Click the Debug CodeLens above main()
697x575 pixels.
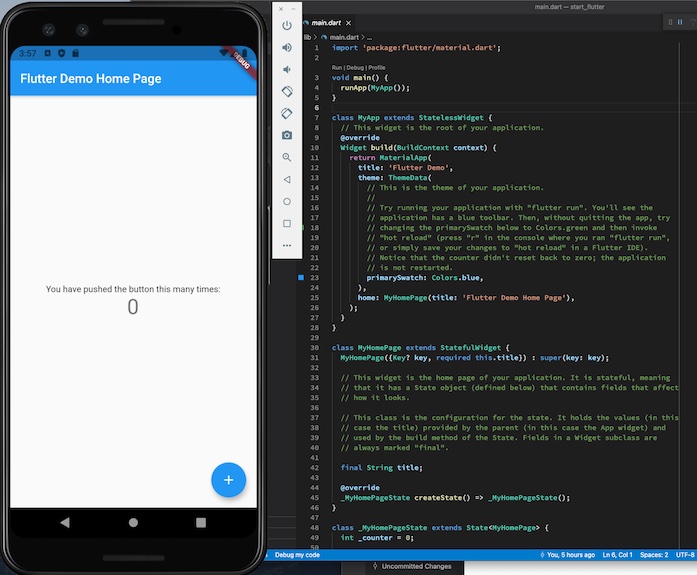[x=355, y=68]
